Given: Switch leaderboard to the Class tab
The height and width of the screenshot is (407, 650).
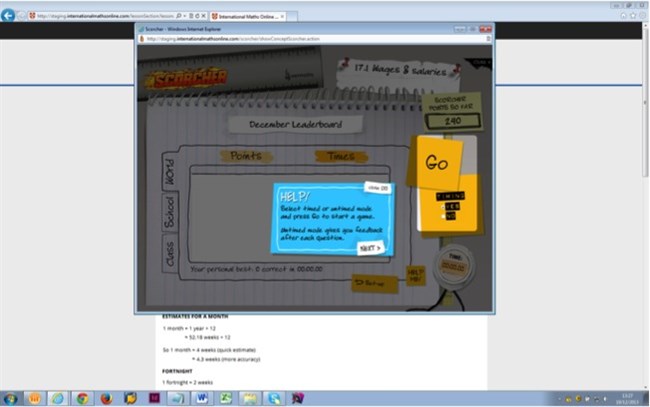Looking at the screenshot, I should point(170,253).
